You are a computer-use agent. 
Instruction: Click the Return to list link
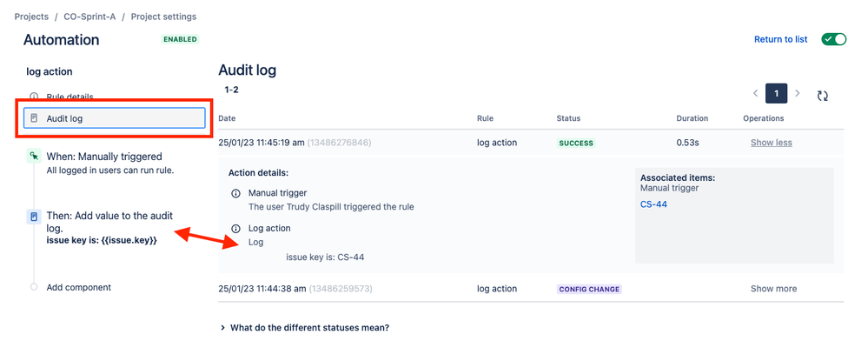[x=780, y=39]
